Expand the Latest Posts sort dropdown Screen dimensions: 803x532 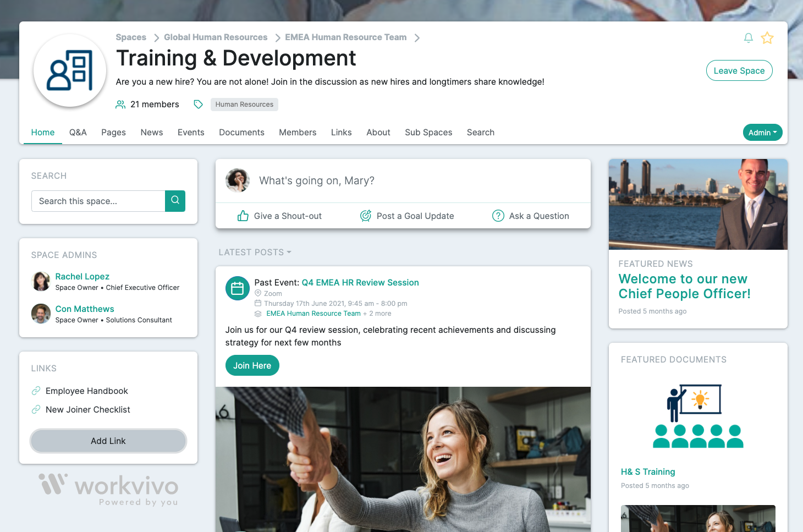pos(255,252)
